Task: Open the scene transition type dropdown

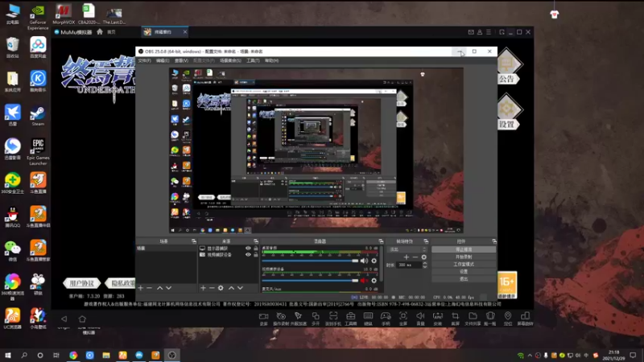Action: tap(407, 249)
